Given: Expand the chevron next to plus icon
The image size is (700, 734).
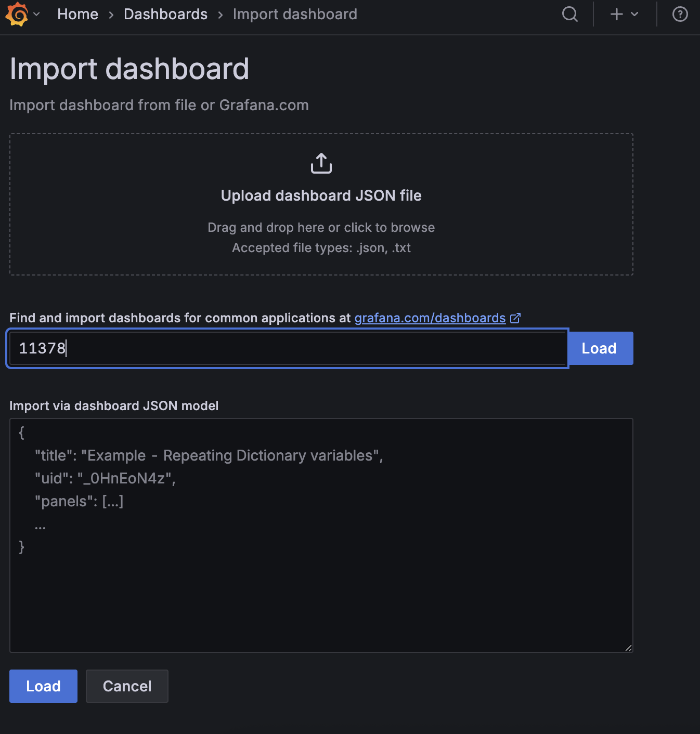Looking at the screenshot, I should tap(634, 14).
